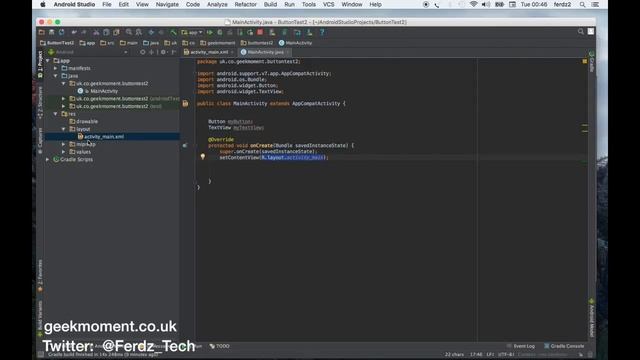
Task: Click the macOS Wi-Fi status icon
Action: 473,4
